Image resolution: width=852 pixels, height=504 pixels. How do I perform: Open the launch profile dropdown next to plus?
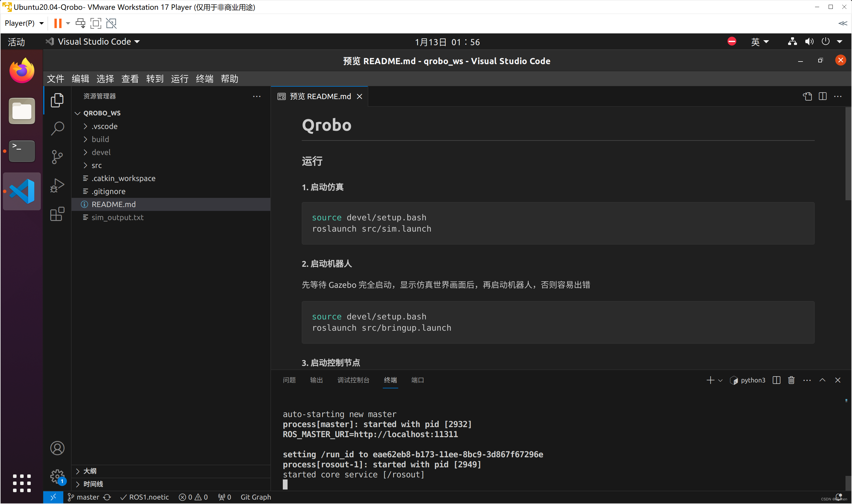(x=720, y=380)
